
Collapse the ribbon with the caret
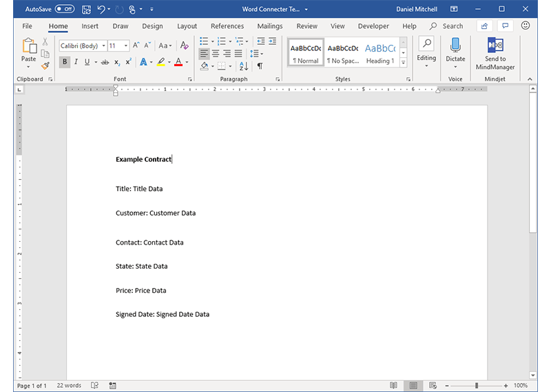pos(530,79)
